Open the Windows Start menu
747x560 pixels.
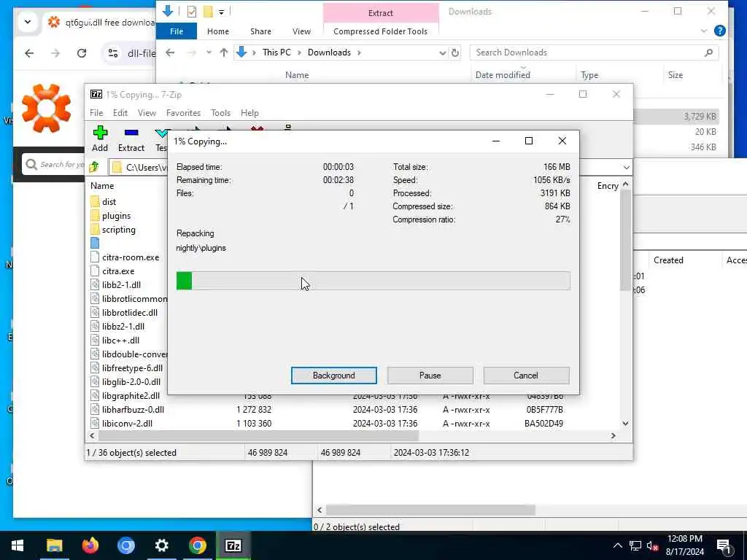(x=18, y=545)
